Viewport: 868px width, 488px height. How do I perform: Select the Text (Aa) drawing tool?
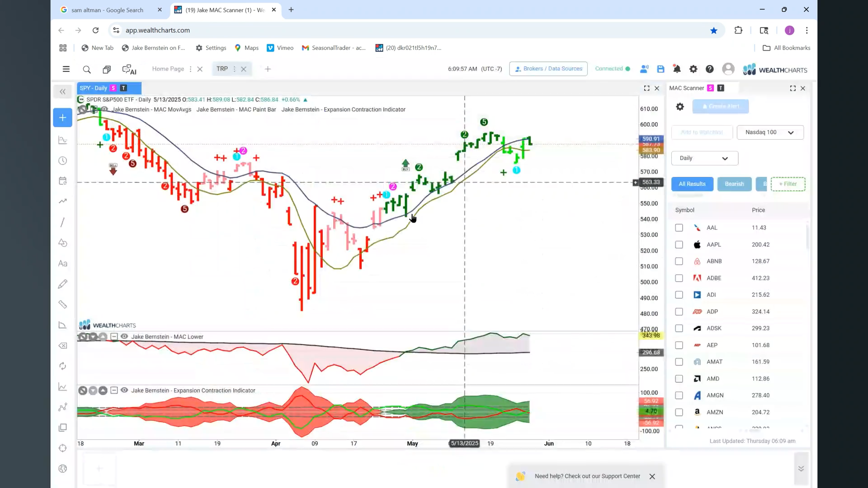tap(63, 263)
